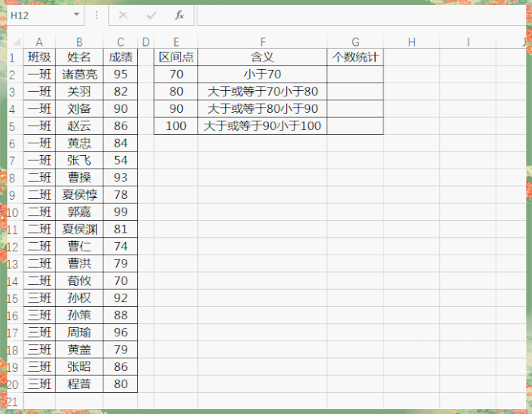Image resolution: width=532 pixels, height=414 pixels.
Task: Click the score 96 cell
Action: pos(120,332)
